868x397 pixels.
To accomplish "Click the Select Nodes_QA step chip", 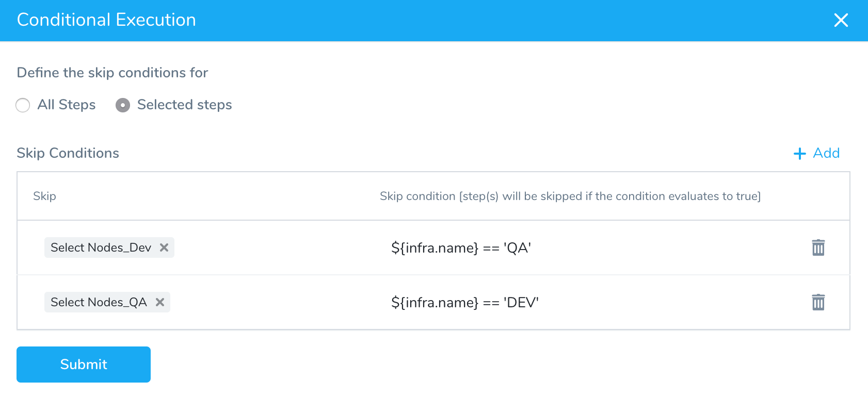I will click(99, 302).
